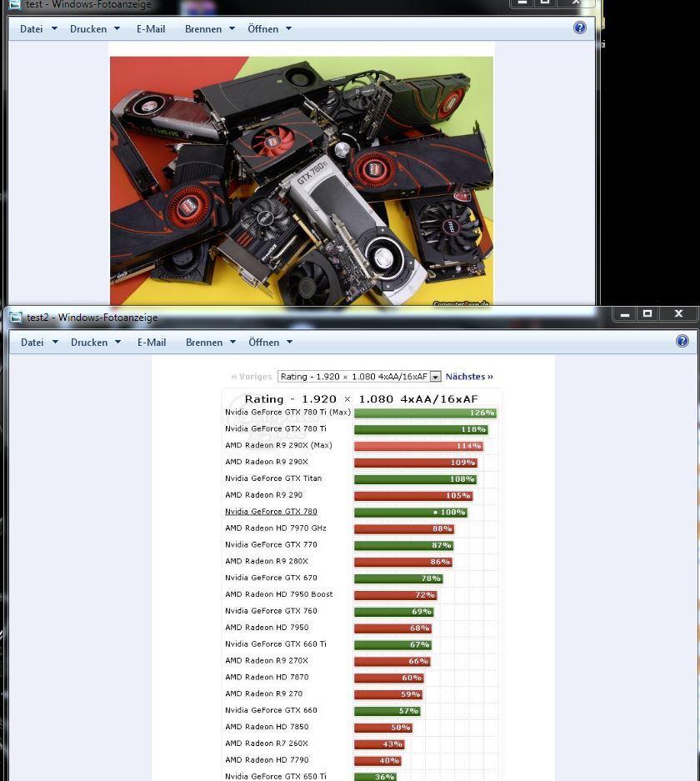The image size is (700, 781).
Task: Select the Nvidia GeForce GTX Titan label
Action: [x=273, y=478]
